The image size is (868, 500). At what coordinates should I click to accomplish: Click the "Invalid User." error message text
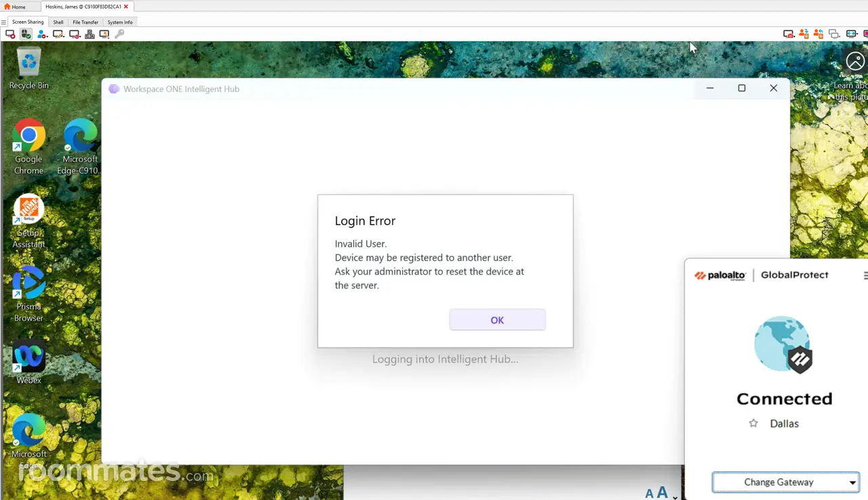361,244
